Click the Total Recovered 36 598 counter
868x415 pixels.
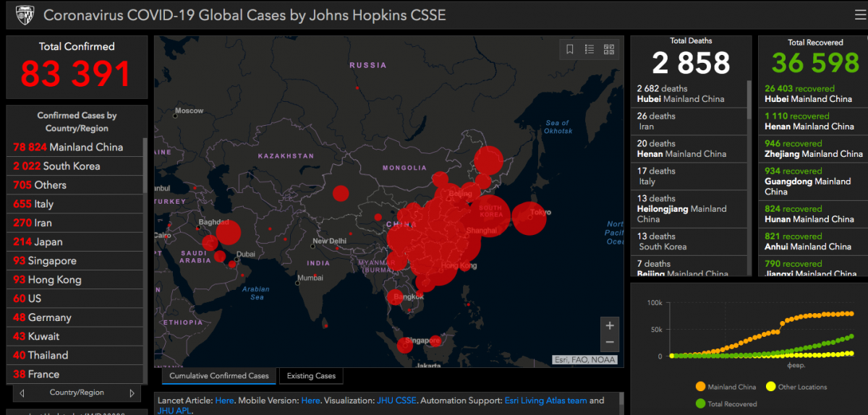coord(815,63)
